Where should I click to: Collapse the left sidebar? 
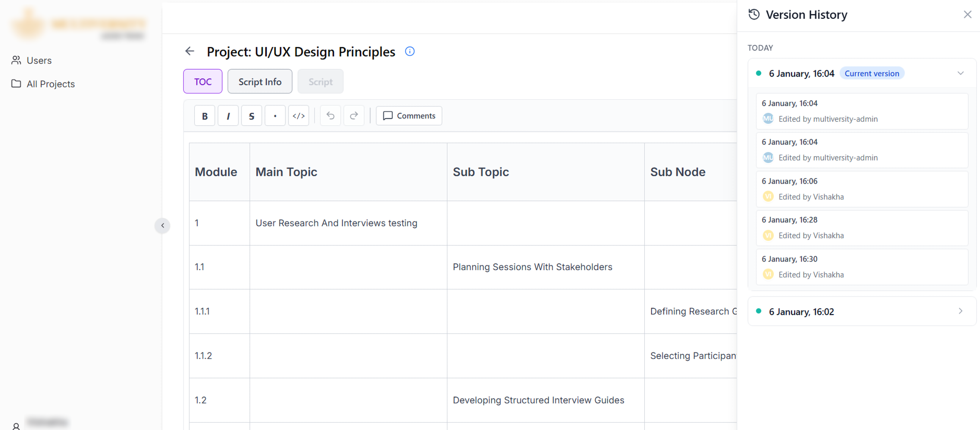click(162, 226)
